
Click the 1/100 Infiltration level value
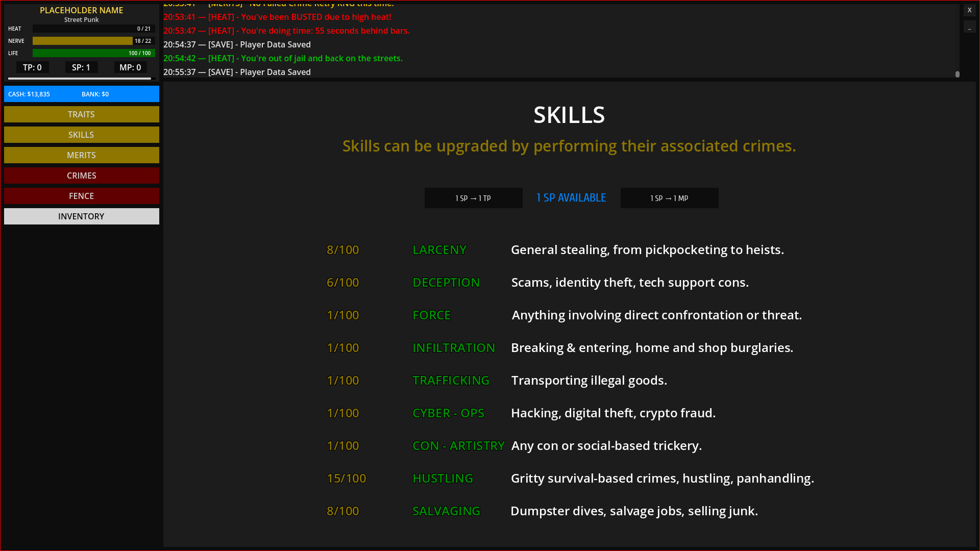[343, 347]
